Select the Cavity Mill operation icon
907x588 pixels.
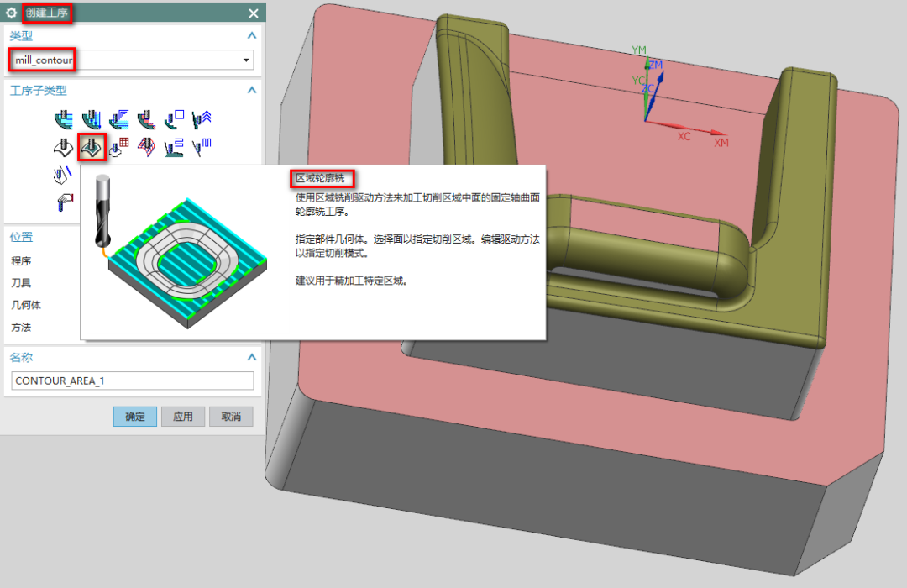pos(64,118)
